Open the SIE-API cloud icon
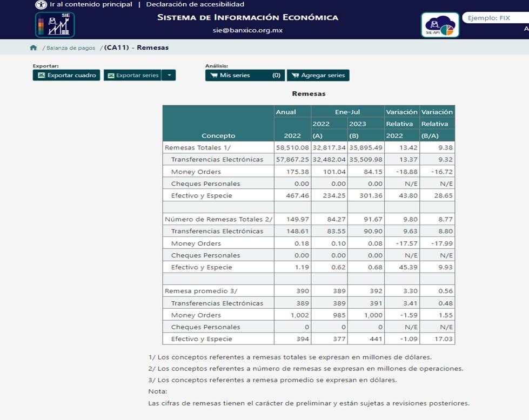The image size is (529, 420). 439,25
